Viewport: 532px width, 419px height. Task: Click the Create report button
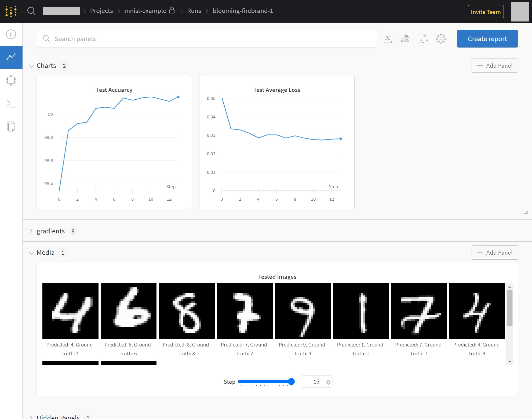click(x=487, y=39)
